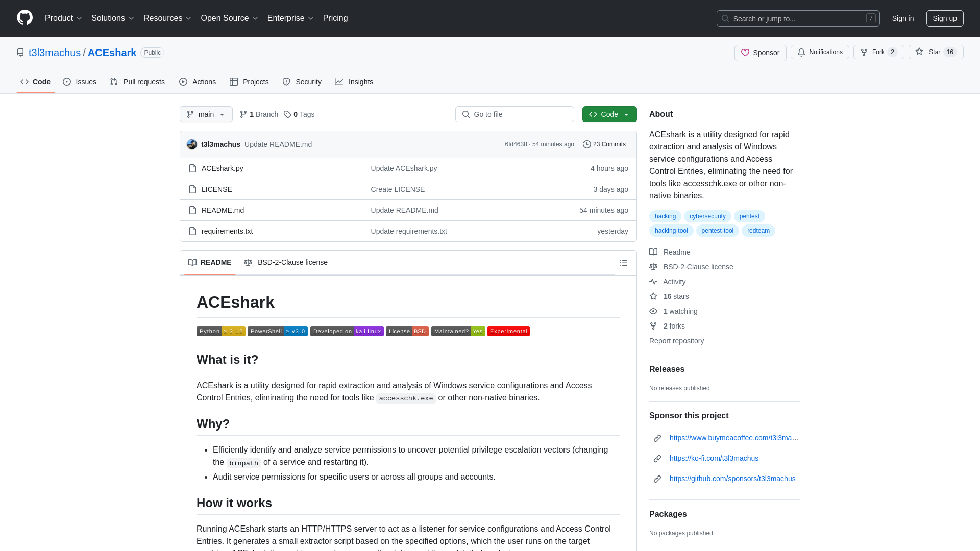Click the Star icon
Viewport: 980px width, 551px height.
point(919,53)
